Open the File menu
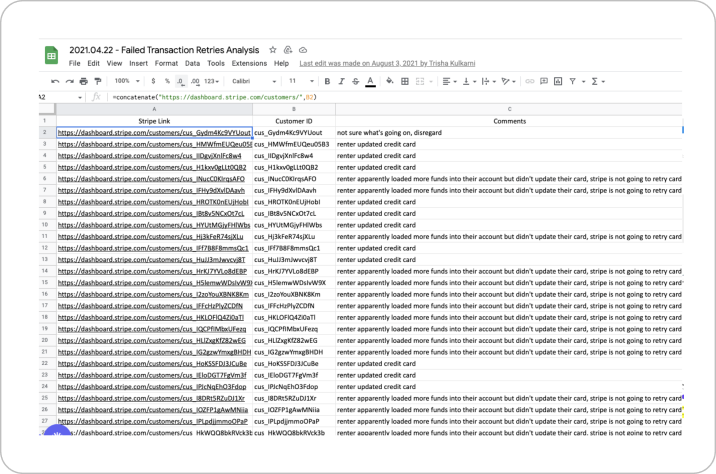This screenshot has width=716, height=474. (74, 63)
